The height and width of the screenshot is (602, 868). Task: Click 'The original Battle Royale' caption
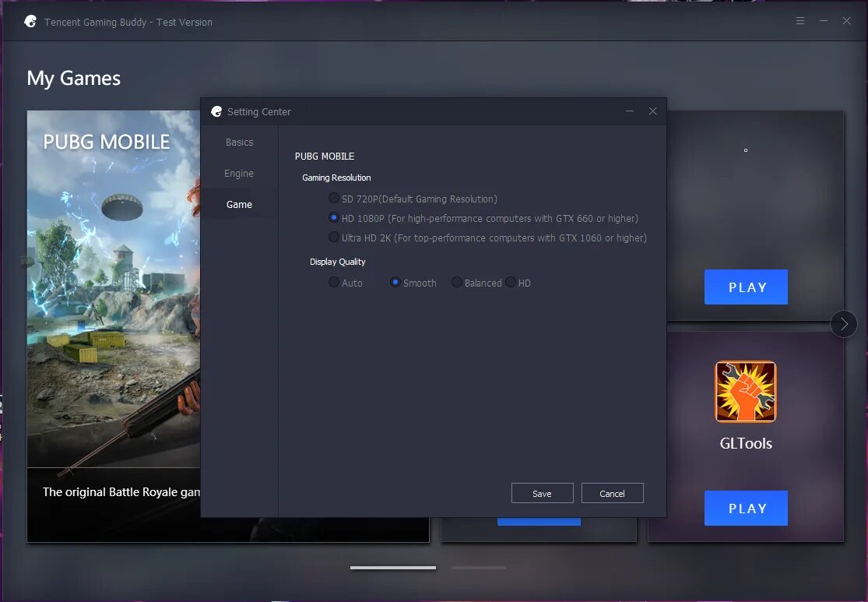121,491
